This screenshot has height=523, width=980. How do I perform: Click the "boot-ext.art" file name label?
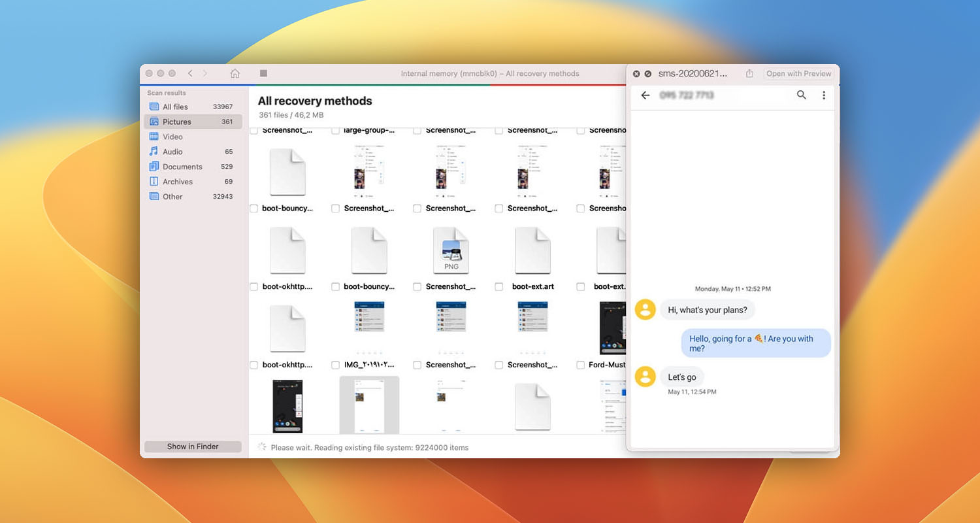[532, 287]
